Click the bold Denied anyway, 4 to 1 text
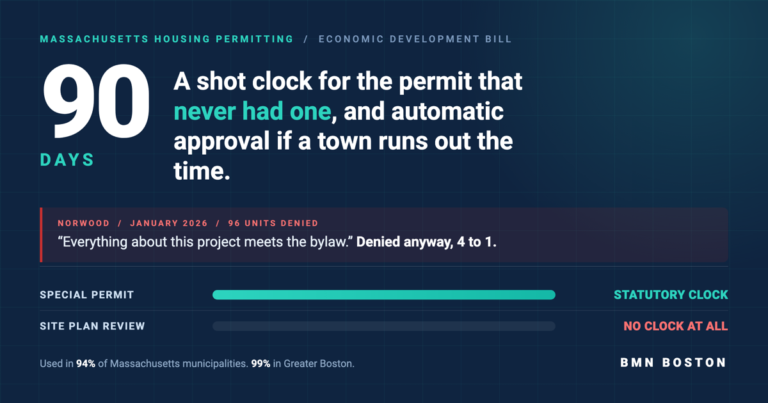Viewport: 768px width, 403px height. tap(426, 242)
